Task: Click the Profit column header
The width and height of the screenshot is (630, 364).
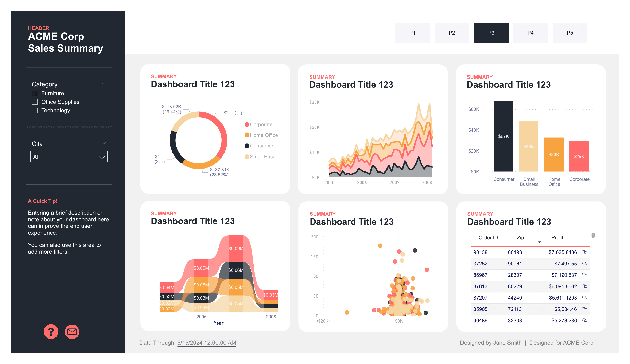Action: pos(557,238)
